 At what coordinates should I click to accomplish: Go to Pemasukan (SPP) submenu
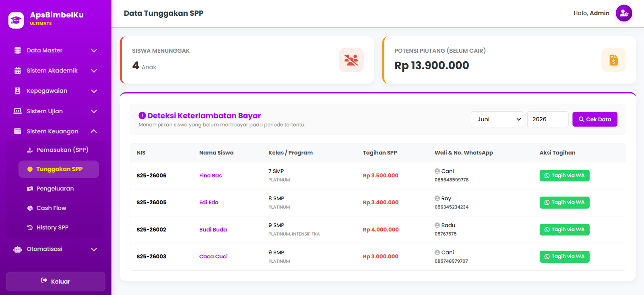pyautogui.click(x=59, y=150)
